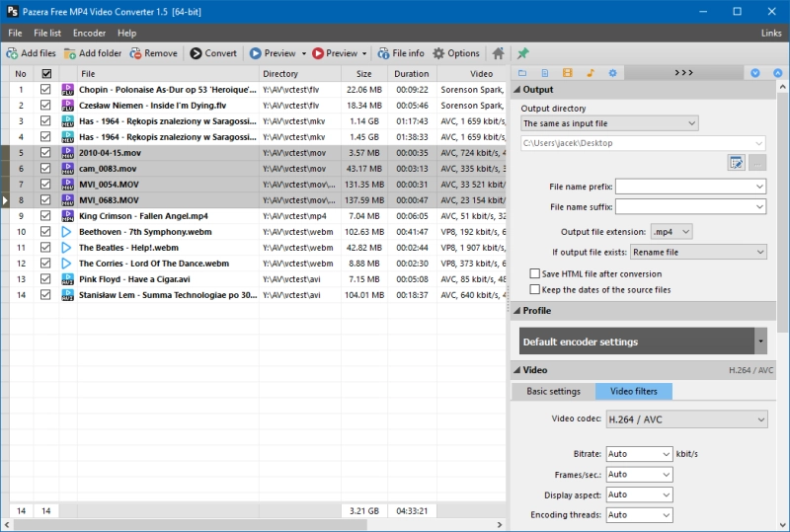Click the MKV icon of file row 3
The height and width of the screenshot is (532, 790).
67,121
